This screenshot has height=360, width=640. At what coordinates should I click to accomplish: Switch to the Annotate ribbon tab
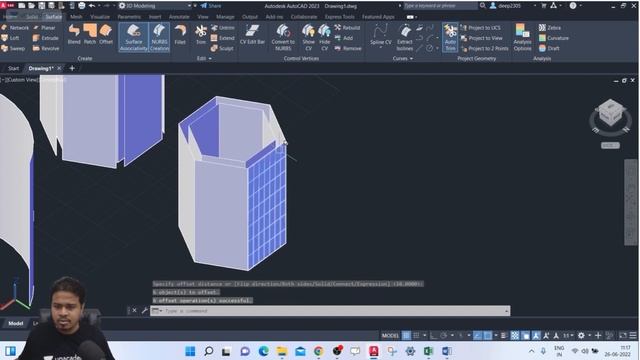[179, 17]
